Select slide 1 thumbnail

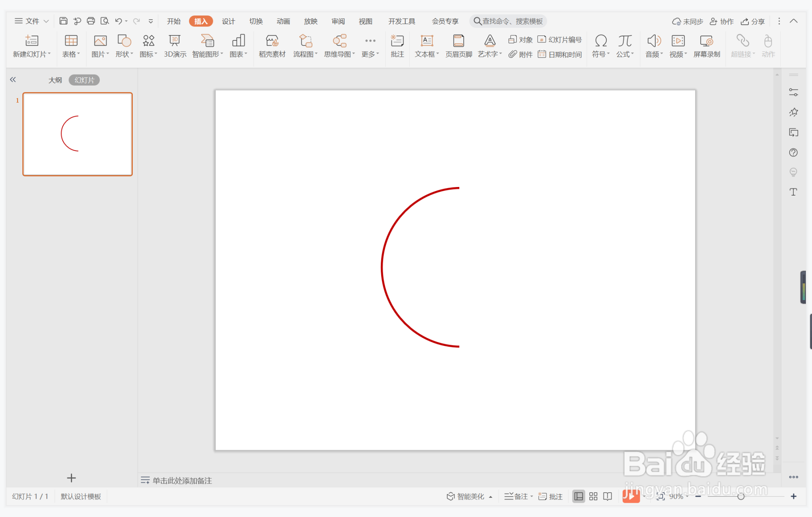[x=77, y=134]
